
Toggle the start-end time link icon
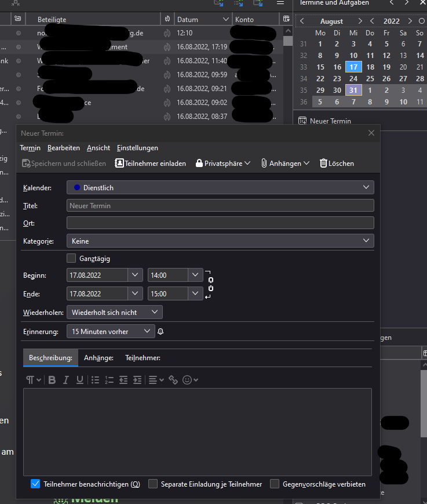click(210, 284)
